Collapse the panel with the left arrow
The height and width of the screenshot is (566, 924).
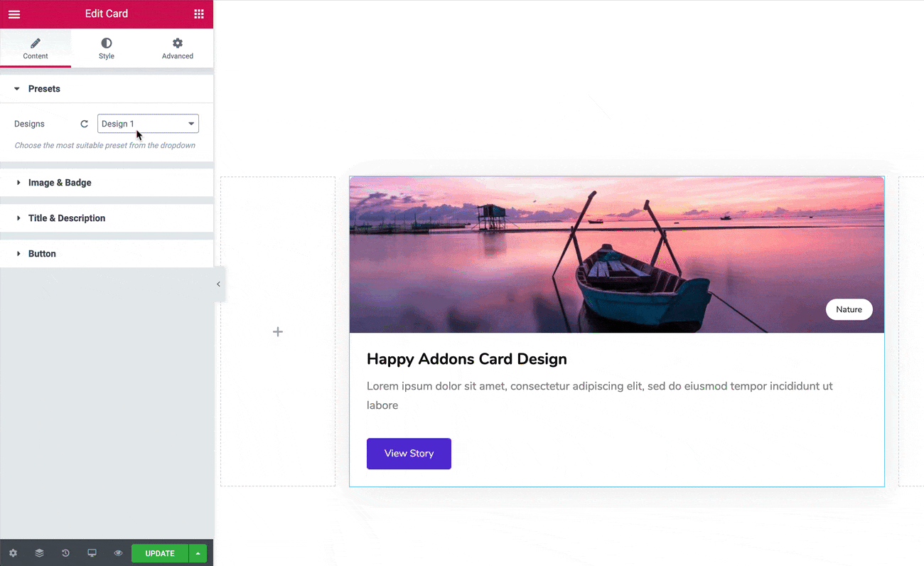coord(218,284)
